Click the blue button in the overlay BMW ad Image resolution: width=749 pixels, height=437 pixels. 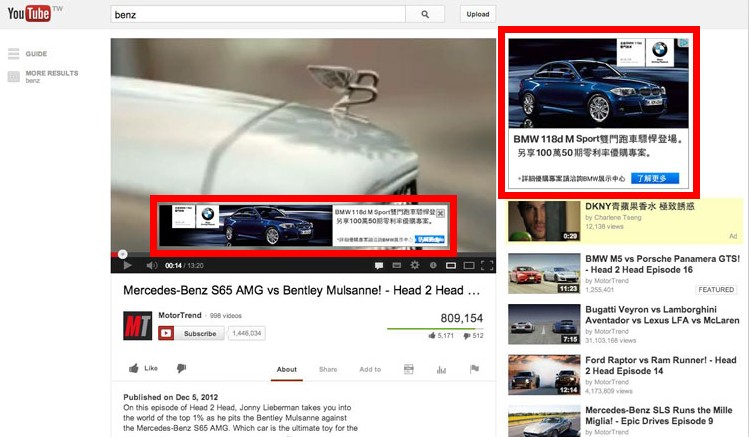click(x=430, y=239)
